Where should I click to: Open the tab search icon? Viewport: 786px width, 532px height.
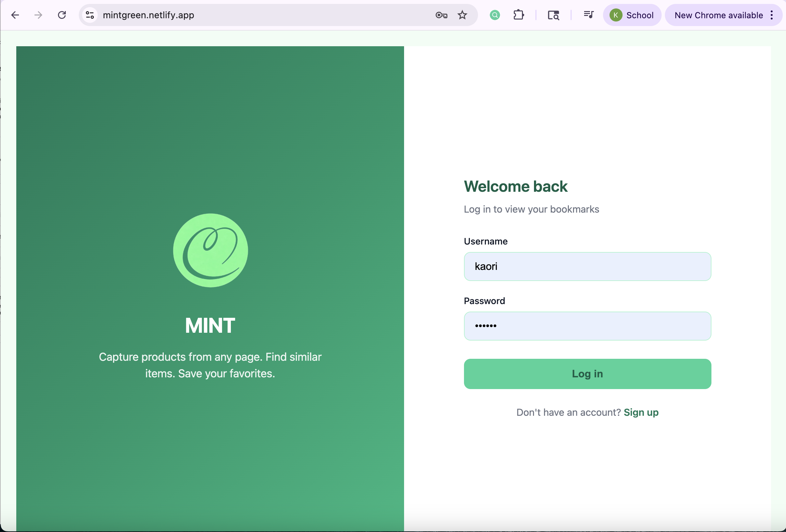pyautogui.click(x=553, y=15)
